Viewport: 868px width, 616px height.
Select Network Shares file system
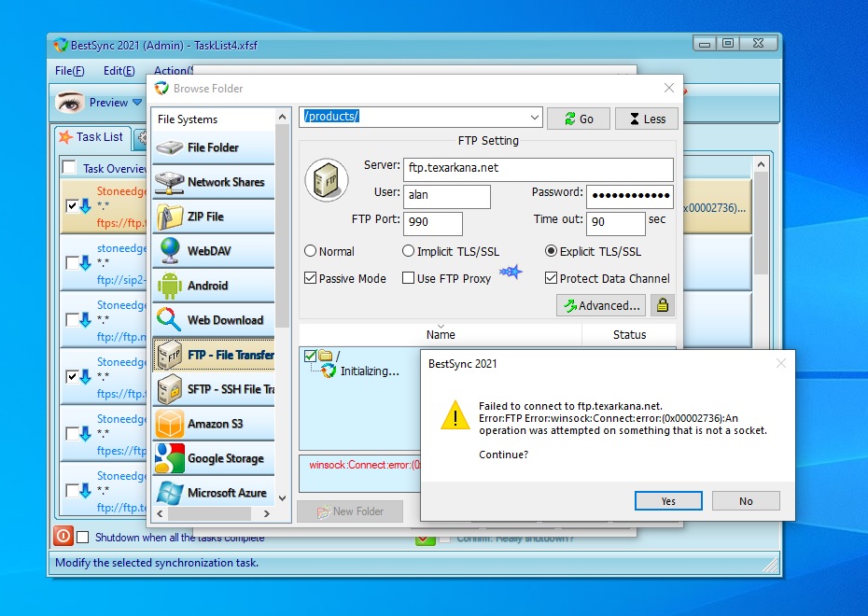coord(214,182)
